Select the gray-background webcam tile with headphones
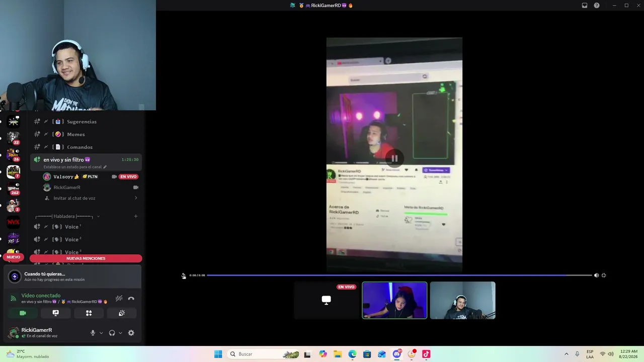The image size is (644, 362). (463, 300)
